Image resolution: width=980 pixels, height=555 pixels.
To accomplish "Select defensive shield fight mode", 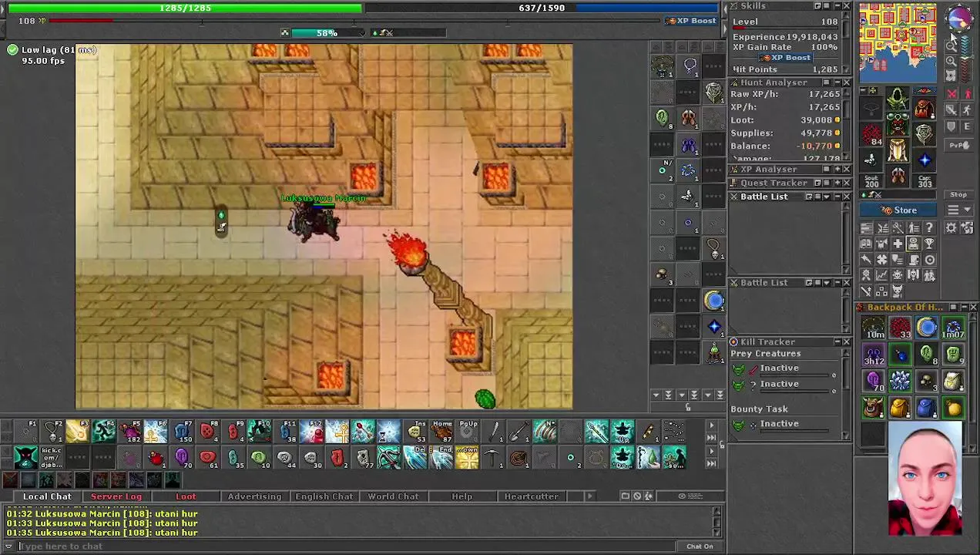I will [x=952, y=126].
